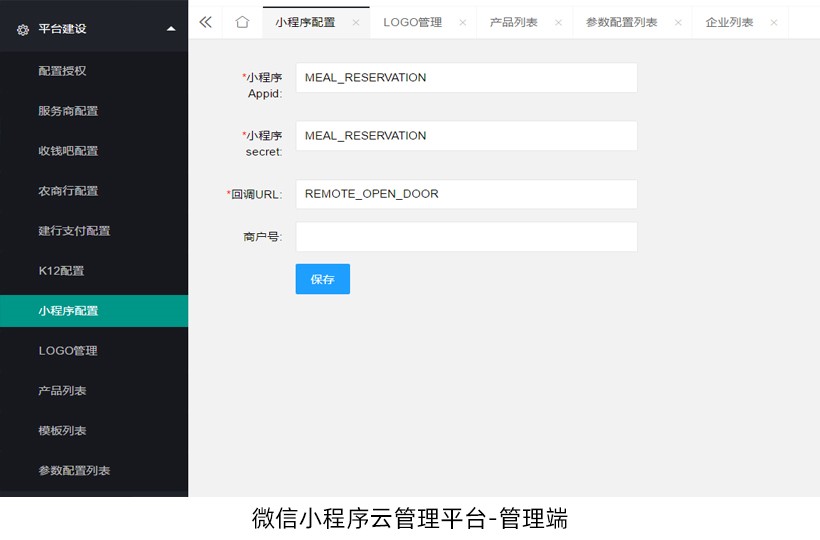Go to the home icon tab
Image resolution: width=820 pixels, height=540 pixels.
pos(242,22)
